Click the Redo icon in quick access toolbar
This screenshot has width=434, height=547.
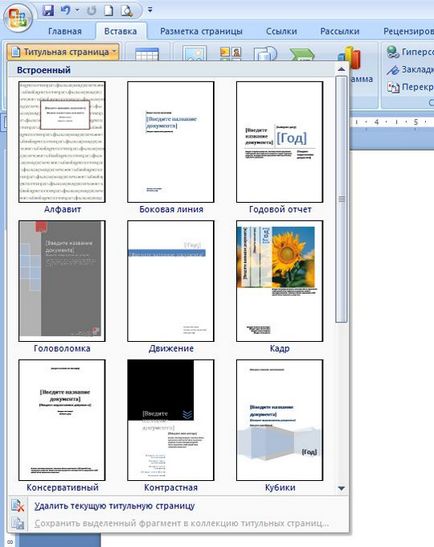pos(91,11)
